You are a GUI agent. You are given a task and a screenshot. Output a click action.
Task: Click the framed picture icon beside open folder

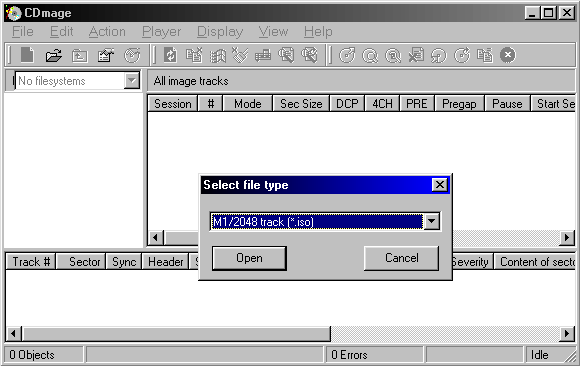(x=80, y=56)
